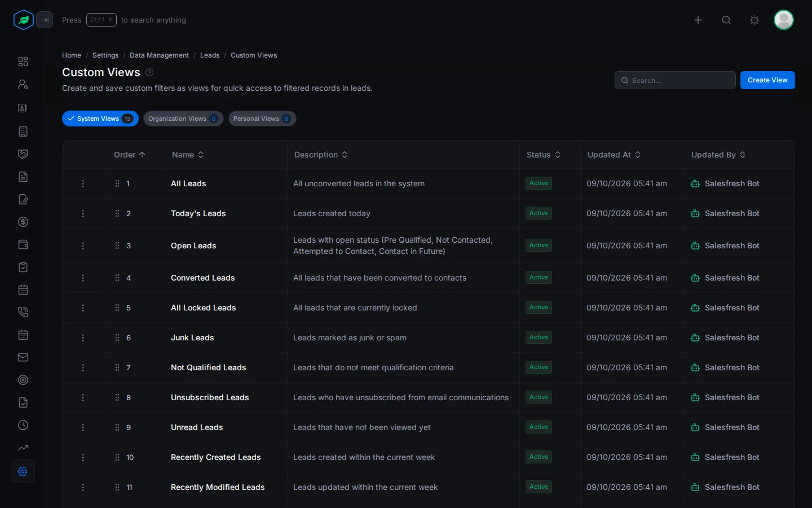The width and height of the screenshot is (812, 508).
Task: Click the Active status badge of Today's Leads
Action: tap(539, 213)
